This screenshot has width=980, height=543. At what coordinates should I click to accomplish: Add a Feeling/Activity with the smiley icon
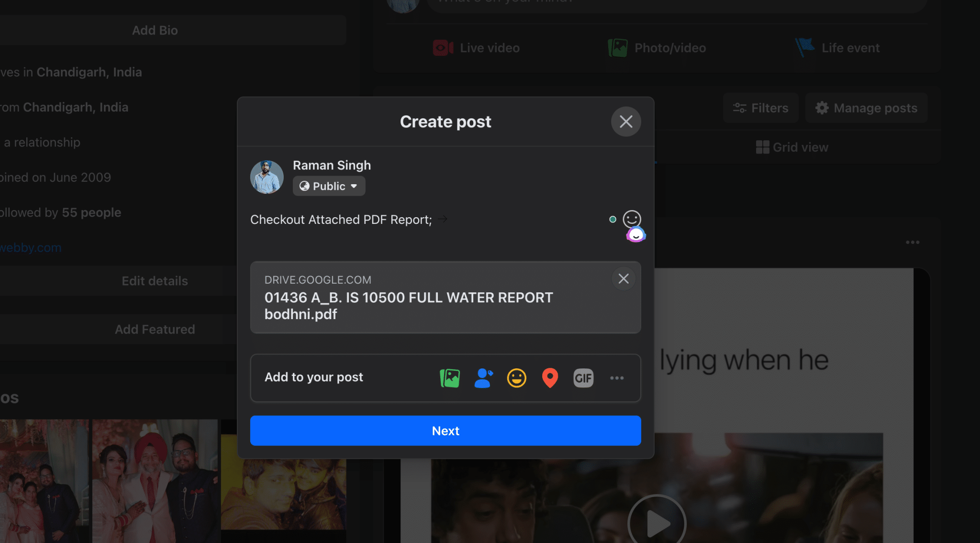[x=516, y=378]
